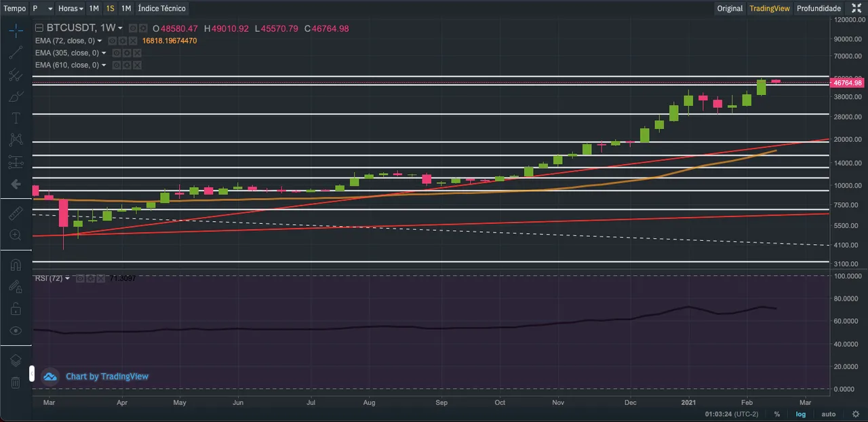
Task: Select the crosshair cursor tool
Action: [x=16, y=30]
